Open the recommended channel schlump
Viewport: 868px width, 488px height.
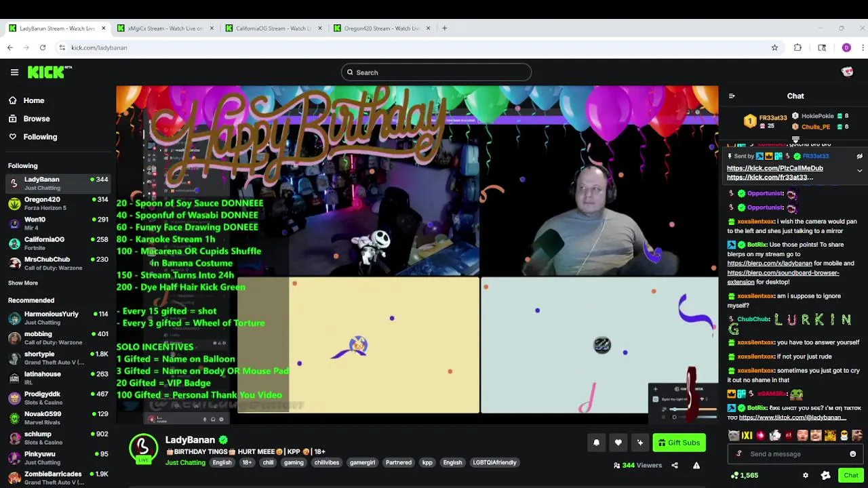click(58, 438)
